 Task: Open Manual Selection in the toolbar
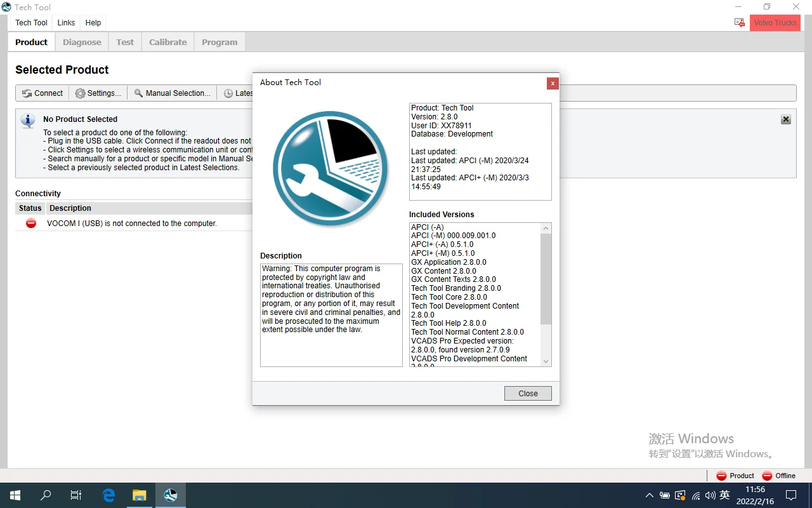pos(173,93)
